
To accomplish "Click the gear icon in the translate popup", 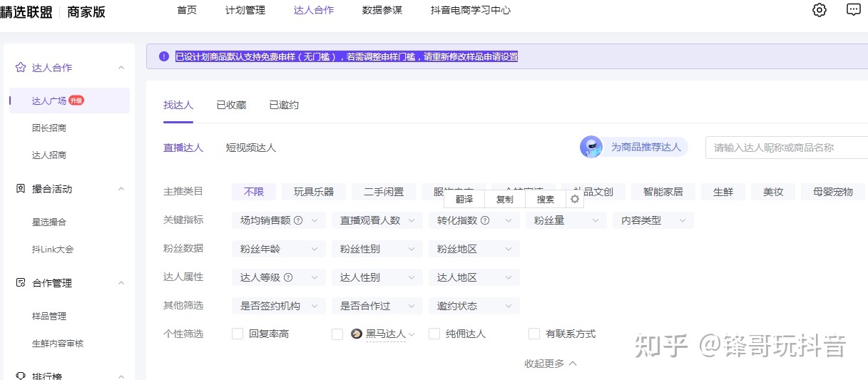I will 575,199.
